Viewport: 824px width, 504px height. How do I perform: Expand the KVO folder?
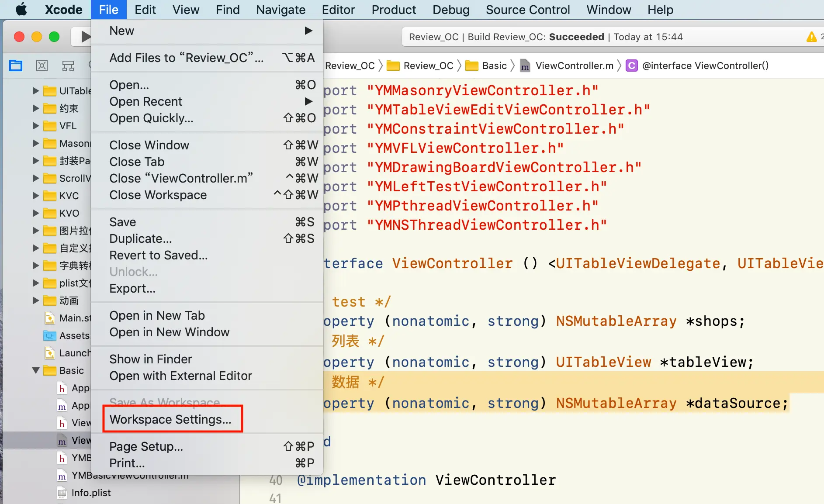coord(36,213)
